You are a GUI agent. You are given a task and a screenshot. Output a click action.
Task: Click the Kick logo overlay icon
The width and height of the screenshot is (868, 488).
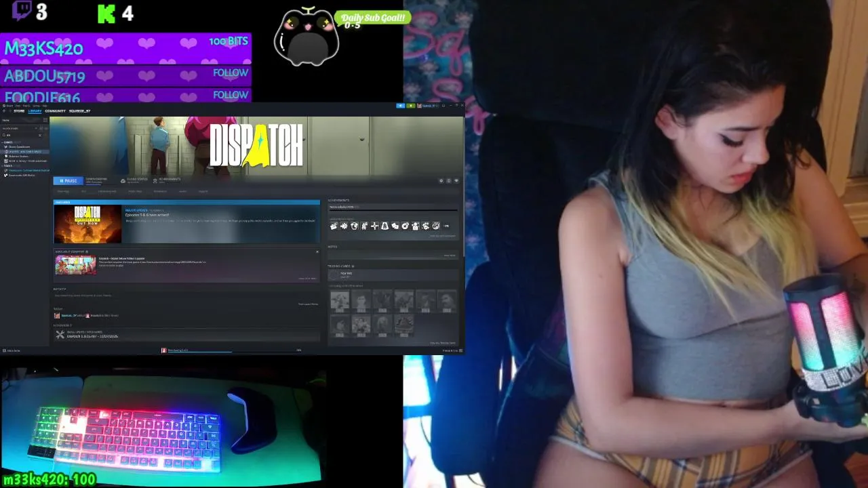coord(106,14)
